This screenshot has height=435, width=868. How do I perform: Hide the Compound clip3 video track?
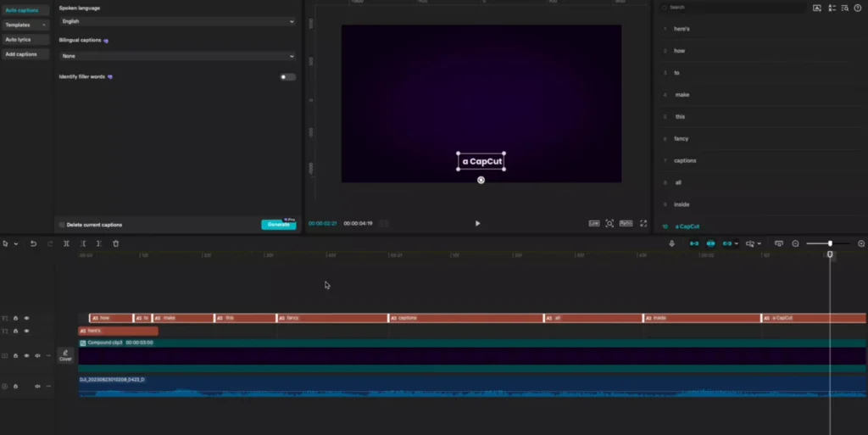pos(26,356)
